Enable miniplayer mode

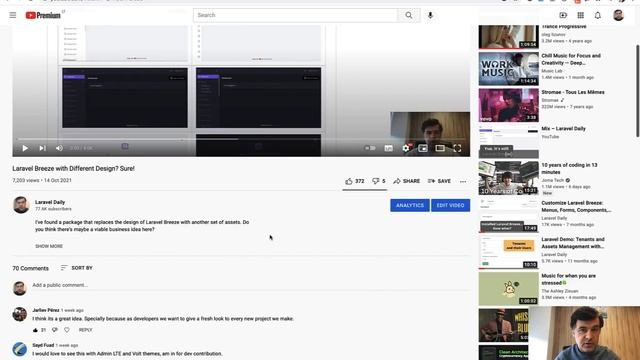(423, 148)
